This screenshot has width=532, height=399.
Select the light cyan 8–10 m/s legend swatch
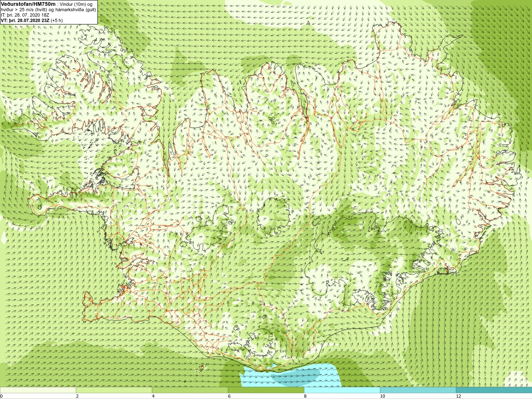click(342, 390)
